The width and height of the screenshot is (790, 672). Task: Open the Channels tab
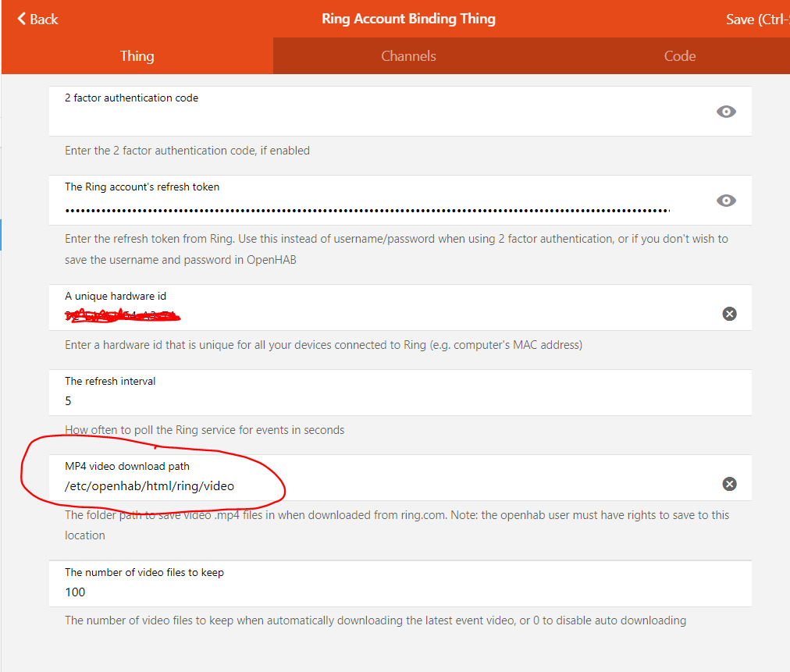point(408,56)
